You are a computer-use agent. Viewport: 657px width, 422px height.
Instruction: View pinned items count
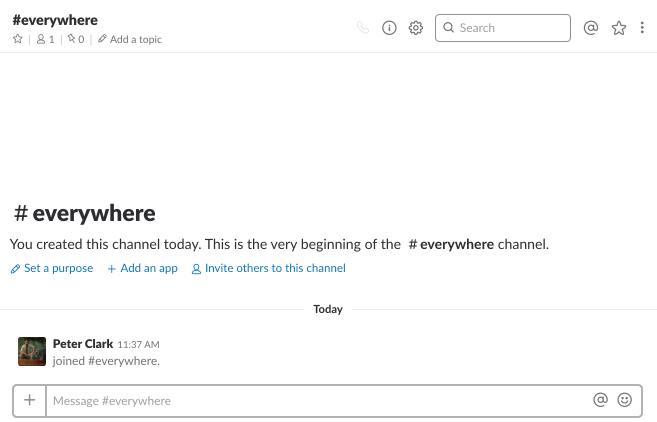tap(76, 39)
